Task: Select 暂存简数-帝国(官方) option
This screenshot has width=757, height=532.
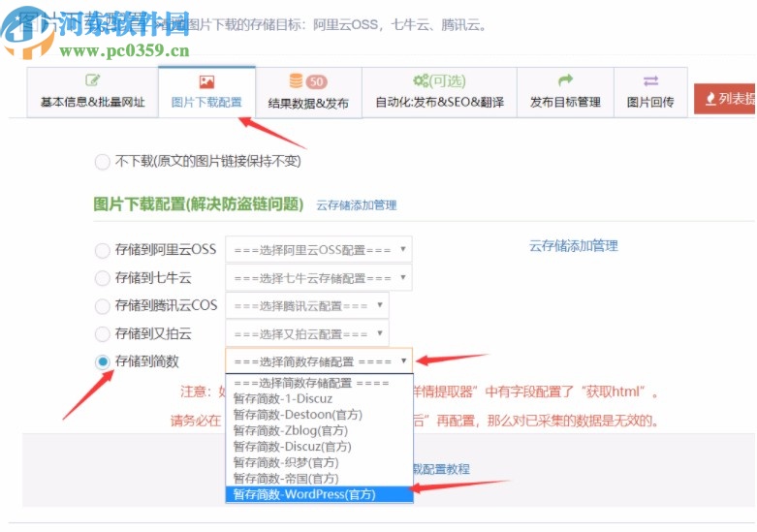Action: tap(319, 479)
